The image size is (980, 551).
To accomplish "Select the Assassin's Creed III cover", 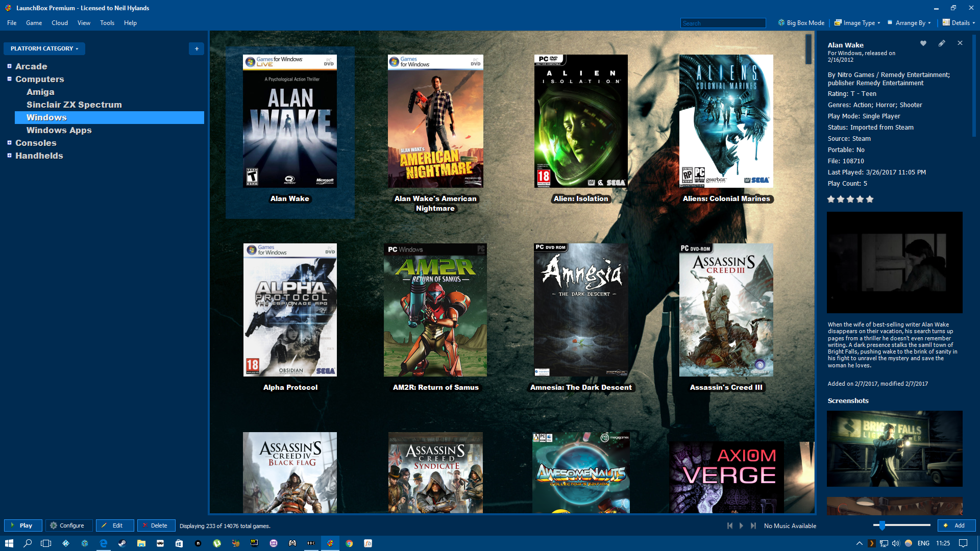I will pos(726,310).
